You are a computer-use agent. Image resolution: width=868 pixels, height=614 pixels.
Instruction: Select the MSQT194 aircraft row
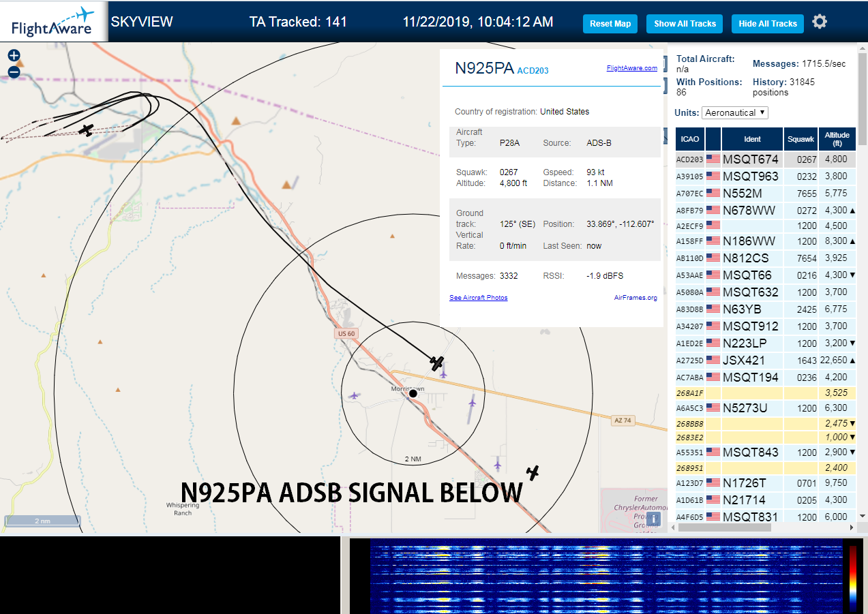click(766, 378)
